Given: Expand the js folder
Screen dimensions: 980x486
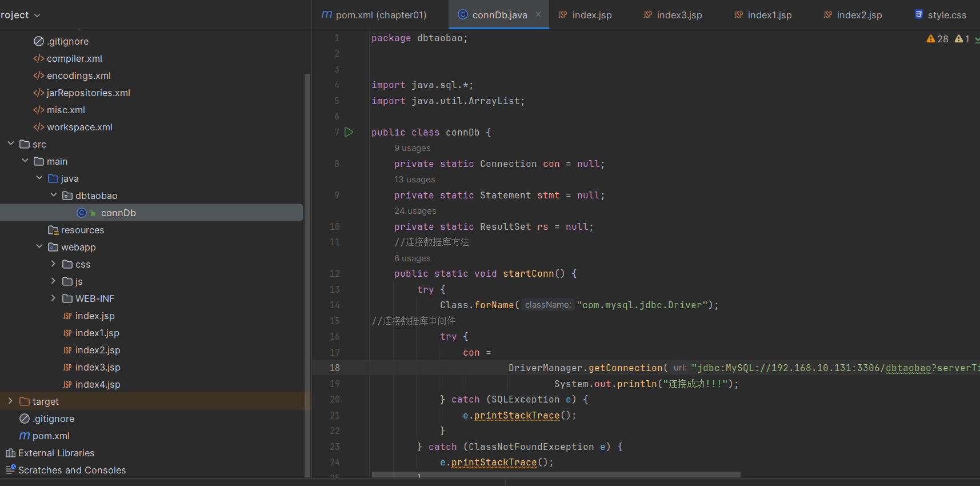Looking at the screenshot, I should tap(54, 281).
